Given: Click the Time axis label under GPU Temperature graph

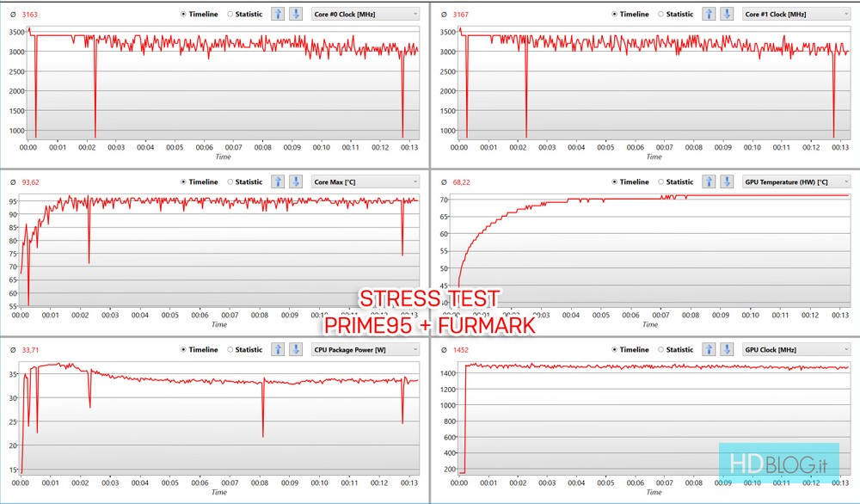Looking at the screenshot, I should 650,324.
